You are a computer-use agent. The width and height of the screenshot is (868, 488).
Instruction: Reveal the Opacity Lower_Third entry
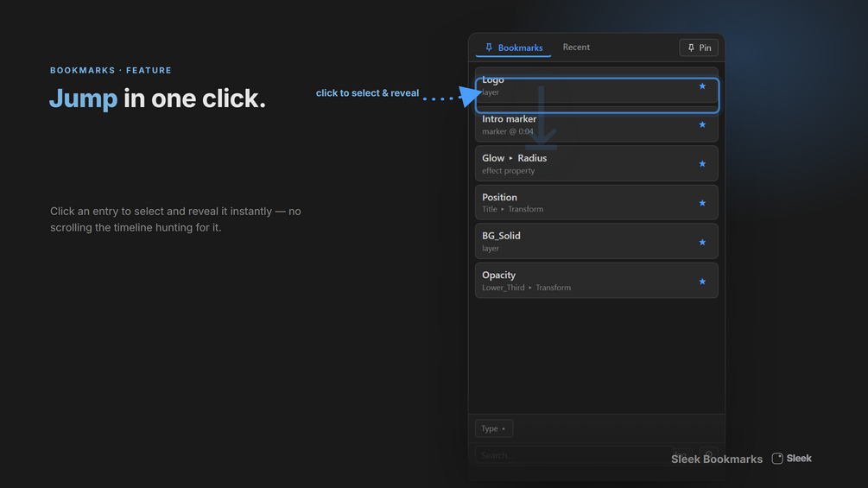(597, 281)
